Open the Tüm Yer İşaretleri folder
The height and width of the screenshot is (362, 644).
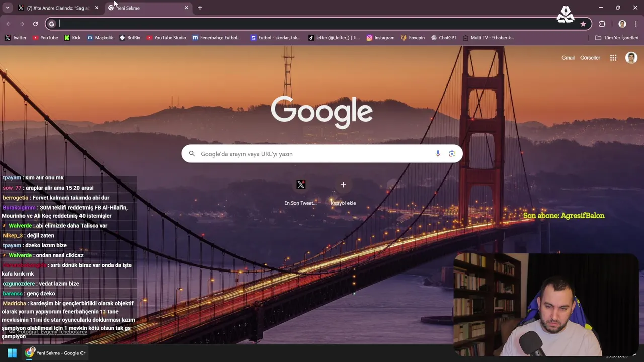(616, 38)
